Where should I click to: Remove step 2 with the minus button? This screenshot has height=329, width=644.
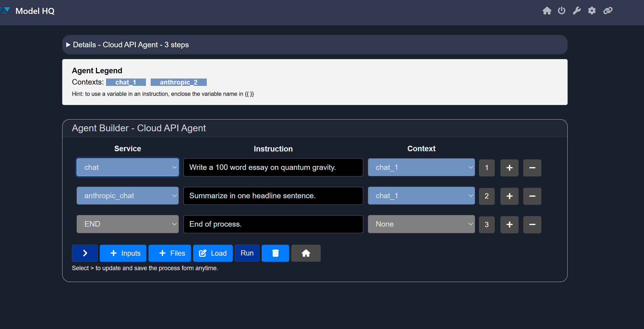pyautogui.click(x=532, y=196)
